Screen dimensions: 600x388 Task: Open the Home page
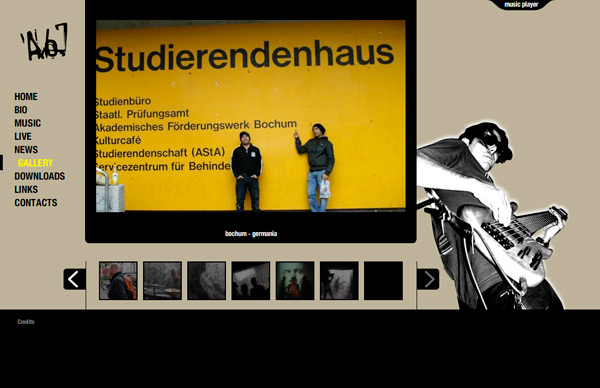click(26, 96)
